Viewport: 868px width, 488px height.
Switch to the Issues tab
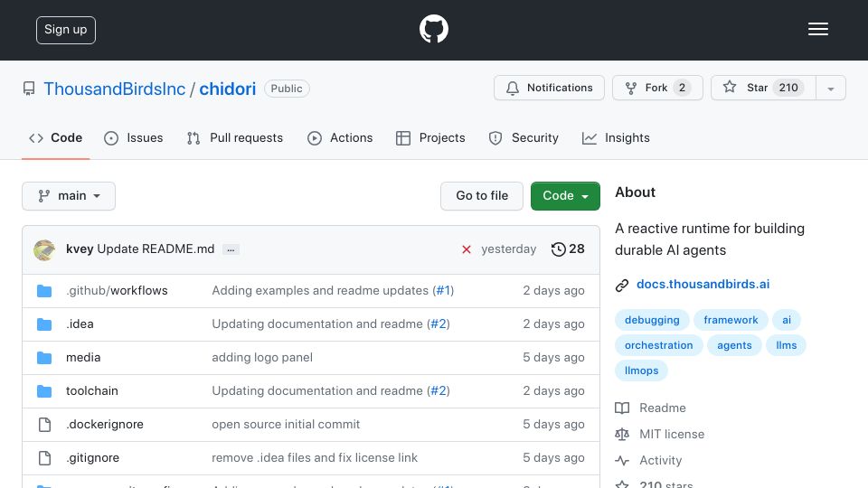click(134, 137)
